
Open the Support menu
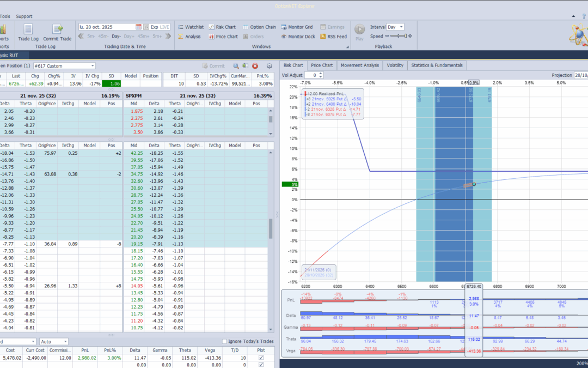coord(24,16)
